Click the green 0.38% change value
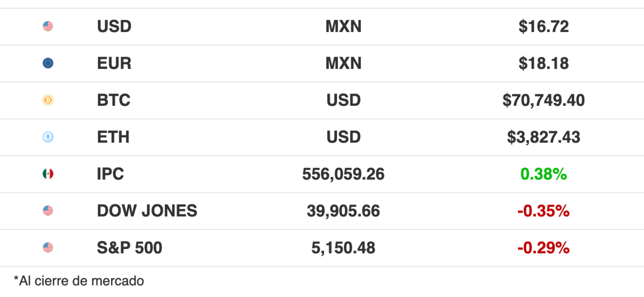This screenshot has height=297, width=644. tap(543, 174)
